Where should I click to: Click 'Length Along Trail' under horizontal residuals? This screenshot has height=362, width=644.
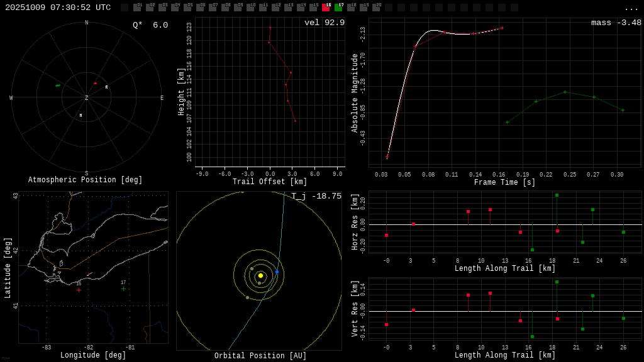[x=505, y=268]
